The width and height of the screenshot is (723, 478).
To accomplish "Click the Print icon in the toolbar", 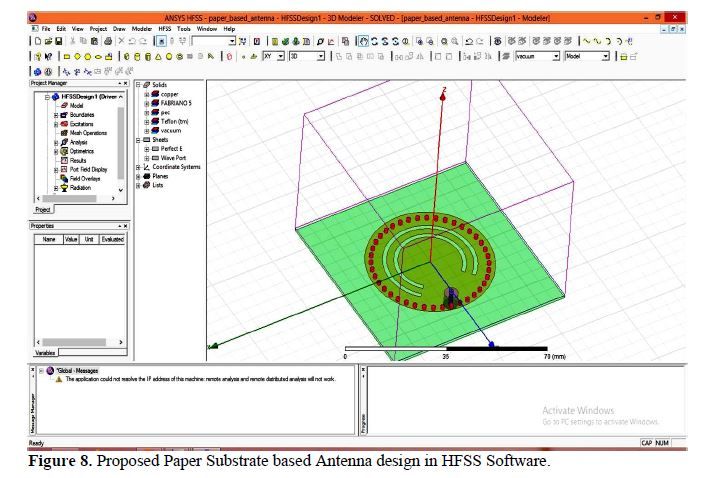I will [x=108, y=41].
